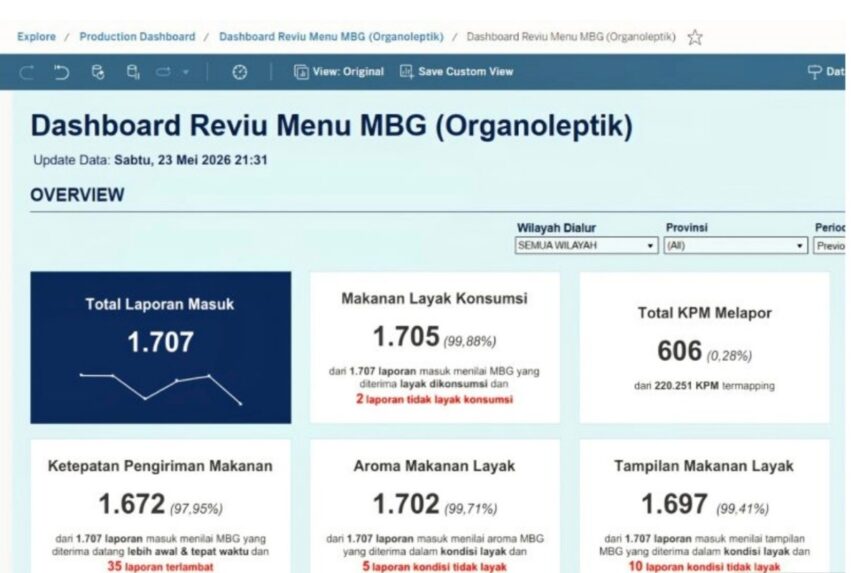Viewport: 860px width, 573px height.
Task: Click the 1.697 Tampilan Makanan Layak value
Action: [675, 504]
